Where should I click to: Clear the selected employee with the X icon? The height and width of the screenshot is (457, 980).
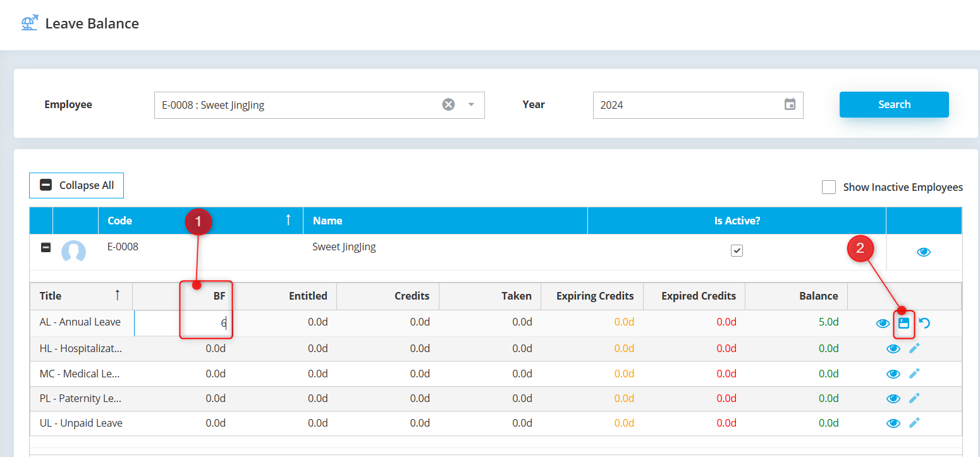click(448, 105)
